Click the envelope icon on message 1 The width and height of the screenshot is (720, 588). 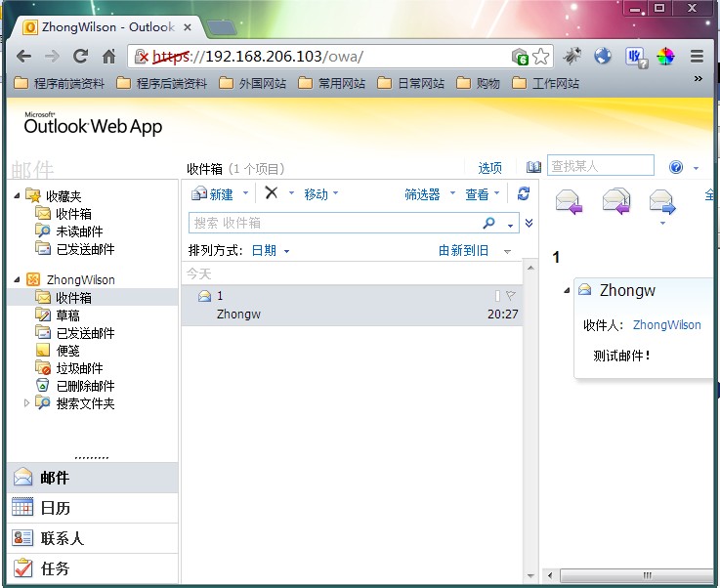204,296
